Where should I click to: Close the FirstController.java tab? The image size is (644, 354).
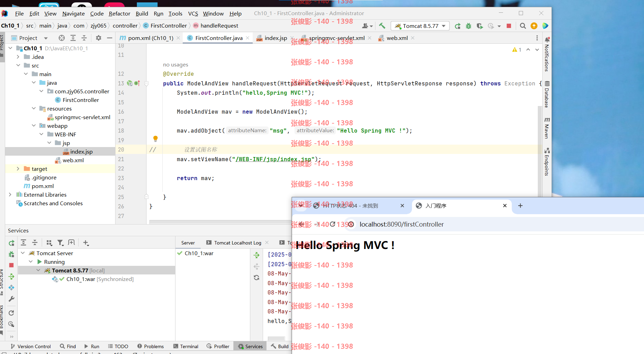coord(248,38)
